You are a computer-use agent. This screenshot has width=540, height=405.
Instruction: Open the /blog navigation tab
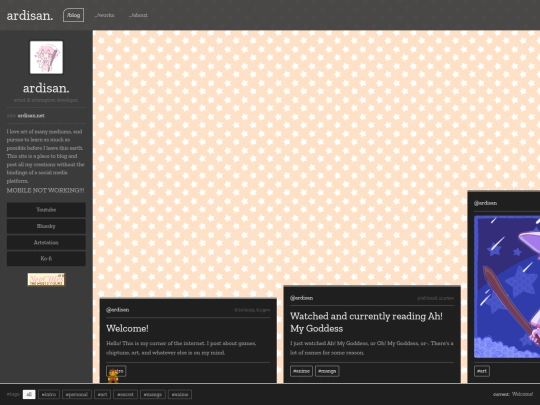tap(73, 15)
